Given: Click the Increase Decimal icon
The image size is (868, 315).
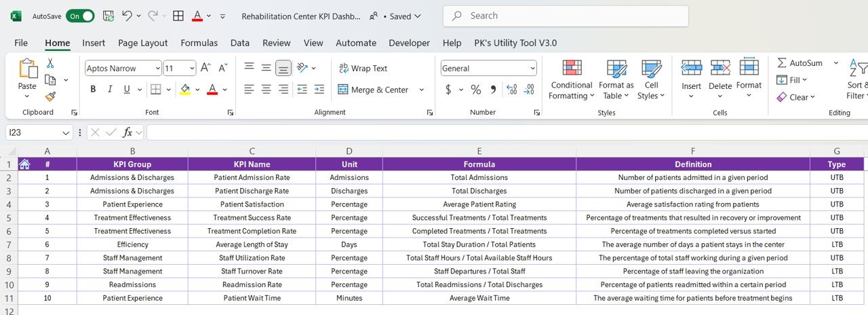Looking at the screenshot, I should point(511,90).
